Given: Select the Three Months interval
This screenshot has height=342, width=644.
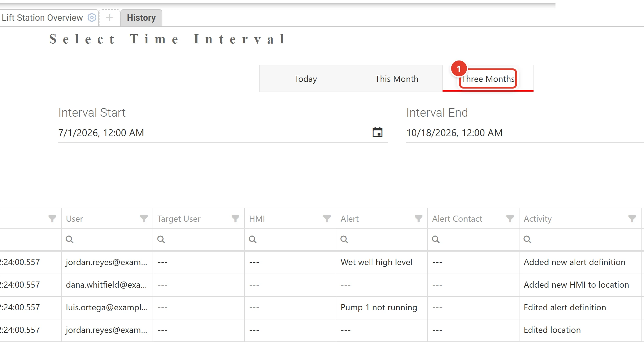Looking at the screenshot, I should [488, 79].
